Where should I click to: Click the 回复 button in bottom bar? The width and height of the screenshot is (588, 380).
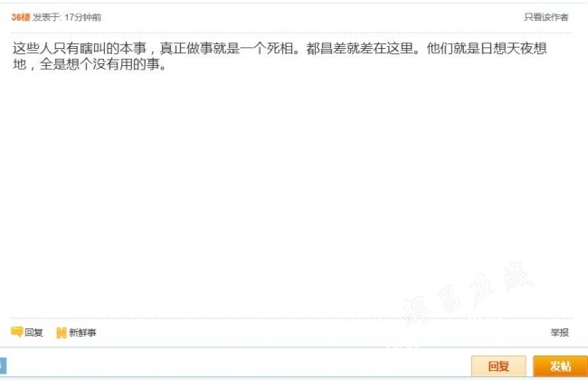click(498, 366)
